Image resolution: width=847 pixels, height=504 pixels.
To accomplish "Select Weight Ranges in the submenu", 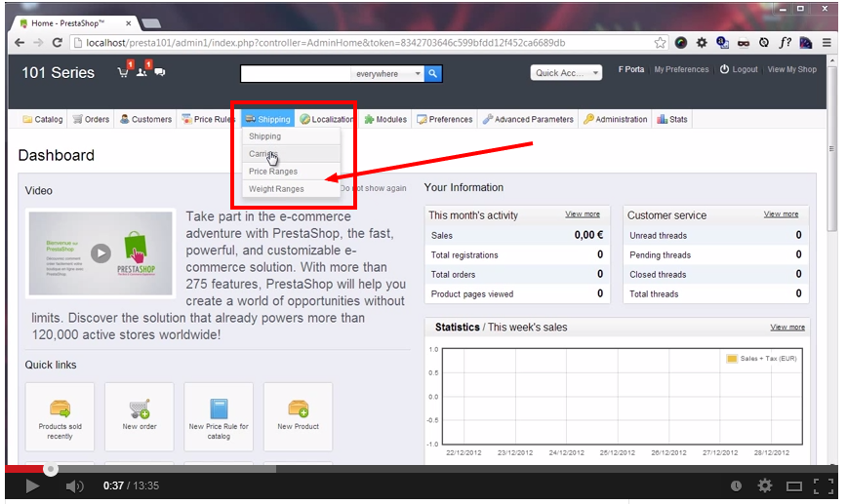I will click(291, 189).
